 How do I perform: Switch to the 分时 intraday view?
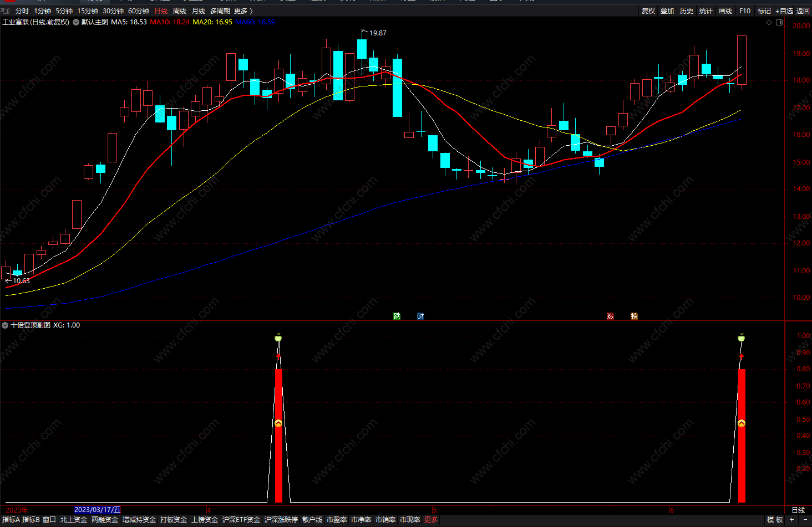point(22,11)
